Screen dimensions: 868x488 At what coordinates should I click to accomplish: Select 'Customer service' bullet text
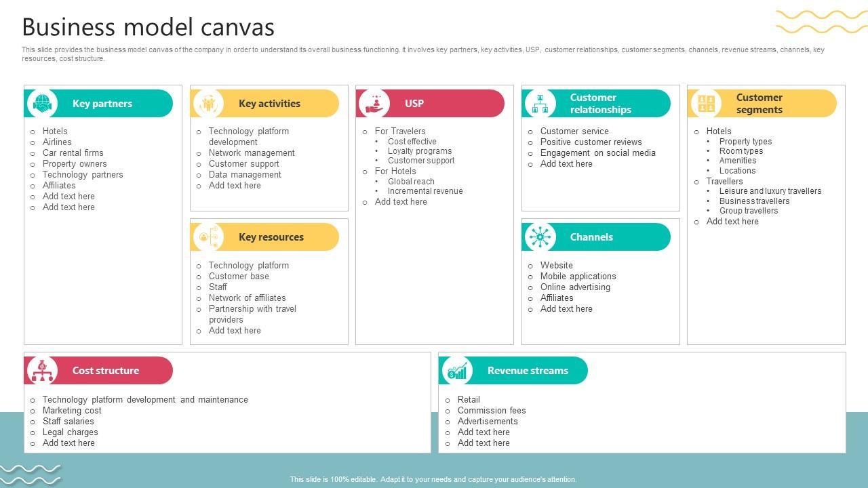click(x=574, y=131)
